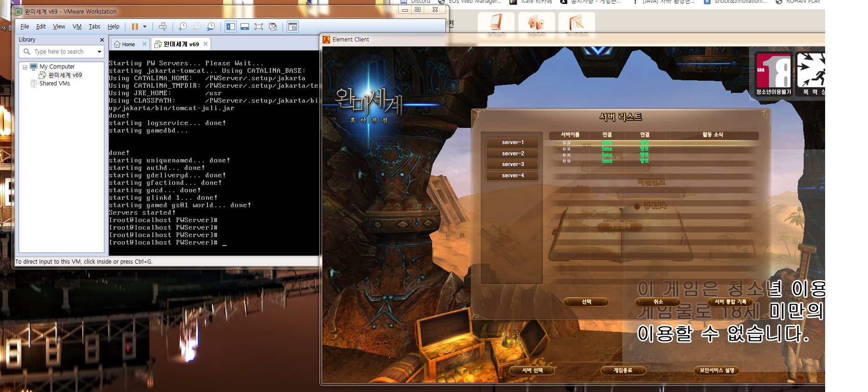Click the two-characters icon tile on the background page
The image size is (868, 392).
[x=537, y=23]
